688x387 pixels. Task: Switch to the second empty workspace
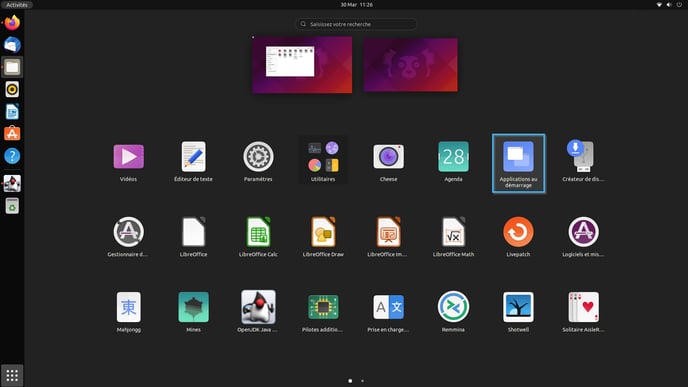(410, 65)
